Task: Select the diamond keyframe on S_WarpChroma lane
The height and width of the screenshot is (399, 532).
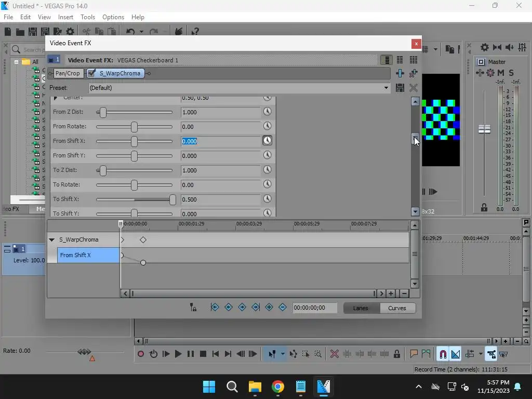Action: (143, 240)
